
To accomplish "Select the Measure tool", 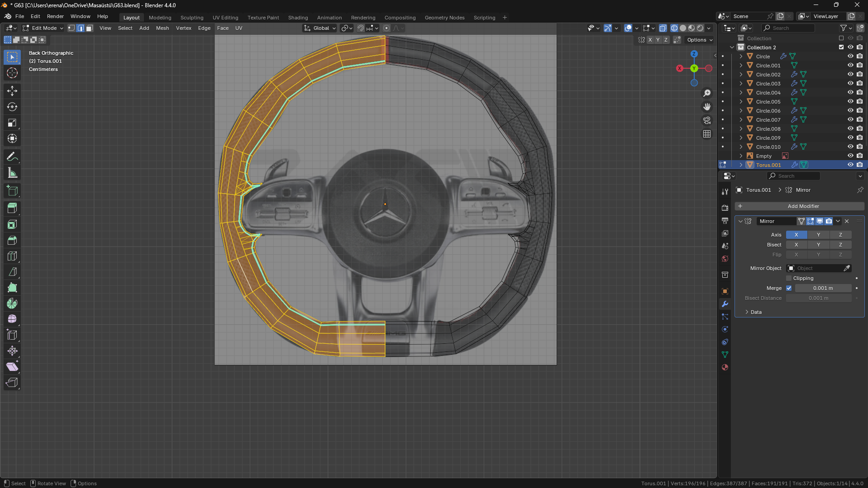I will pos(12,173).
